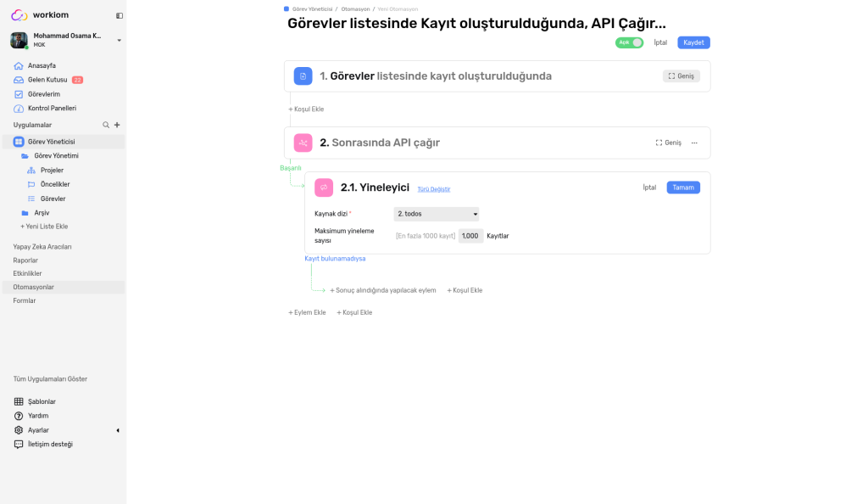Expand Görev Yönetimi folder
This screenshot has height=504, width=868.
click(56, 156)
